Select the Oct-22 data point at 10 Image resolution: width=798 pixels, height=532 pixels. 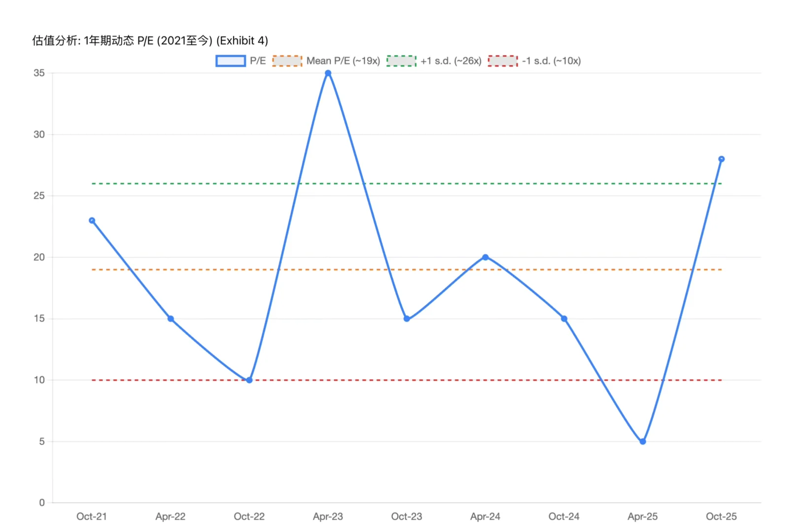click(249, 380)
